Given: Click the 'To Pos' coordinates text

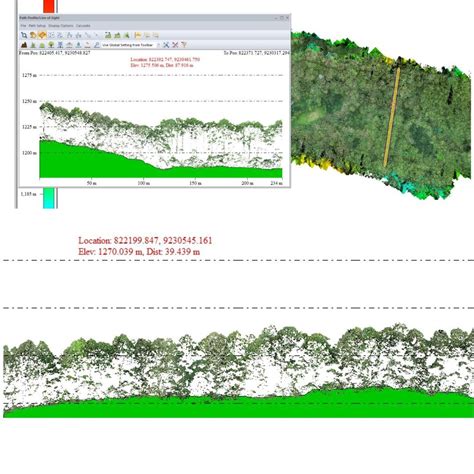Looking at the screenshot, I should (x=256, y=53).
